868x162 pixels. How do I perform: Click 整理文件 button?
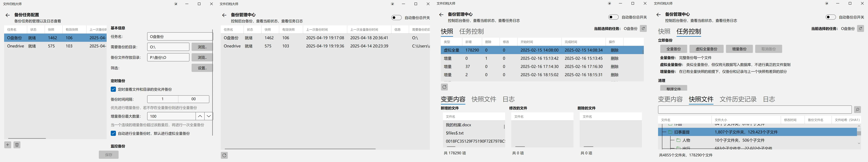point(674,88)
